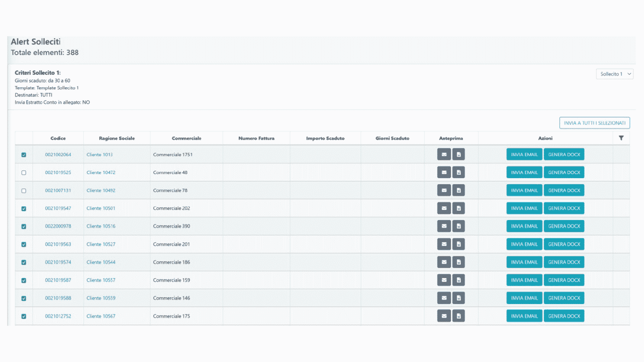Send email to Cliente 10492
Screen dimensions: 644x362
click(x=524, y=190)
